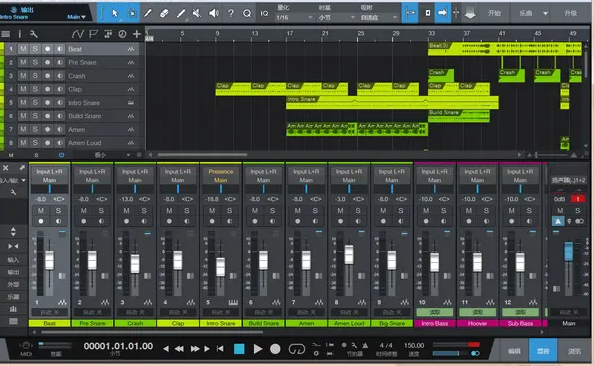This screenshot has height=366, width=594.
Task: Click Return to zero transport button
Action: click(220, 349)
